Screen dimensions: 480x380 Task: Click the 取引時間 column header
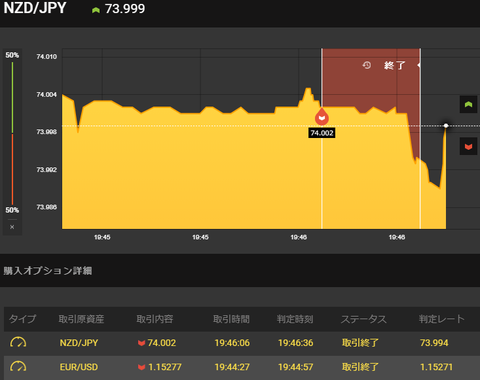pyautogui.click(x=231, y=319)
